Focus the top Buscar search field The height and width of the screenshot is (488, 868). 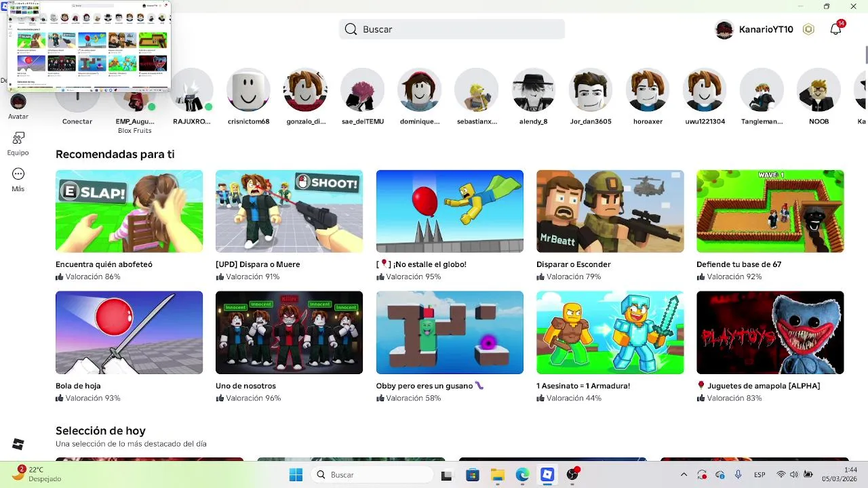click(x=452, y=29)
